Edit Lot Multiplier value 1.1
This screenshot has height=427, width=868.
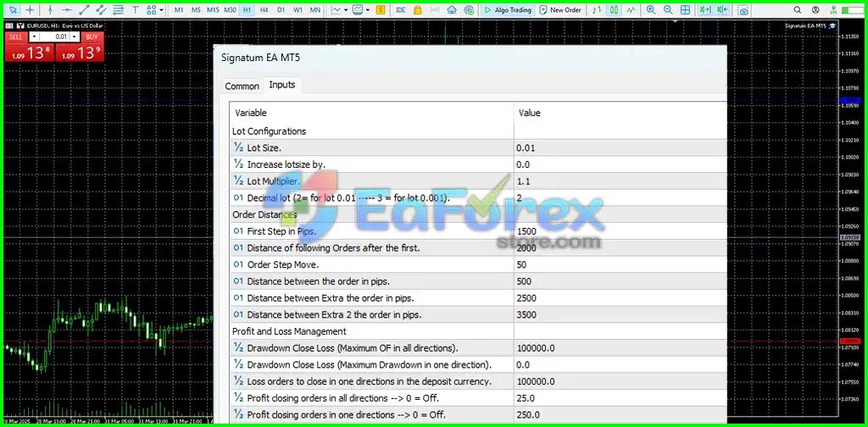click(x=620, y=180)
